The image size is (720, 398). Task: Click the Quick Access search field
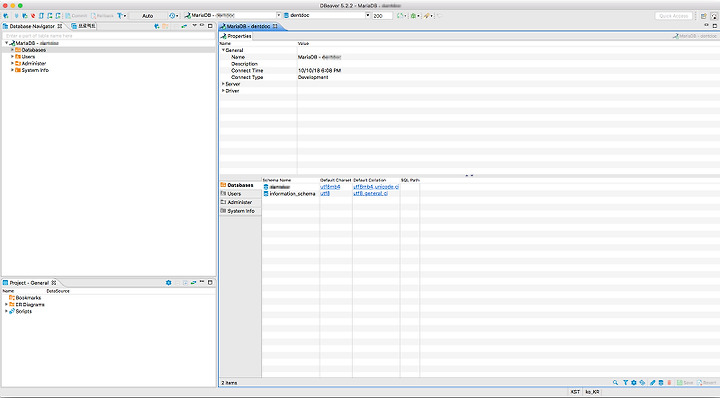674,16
